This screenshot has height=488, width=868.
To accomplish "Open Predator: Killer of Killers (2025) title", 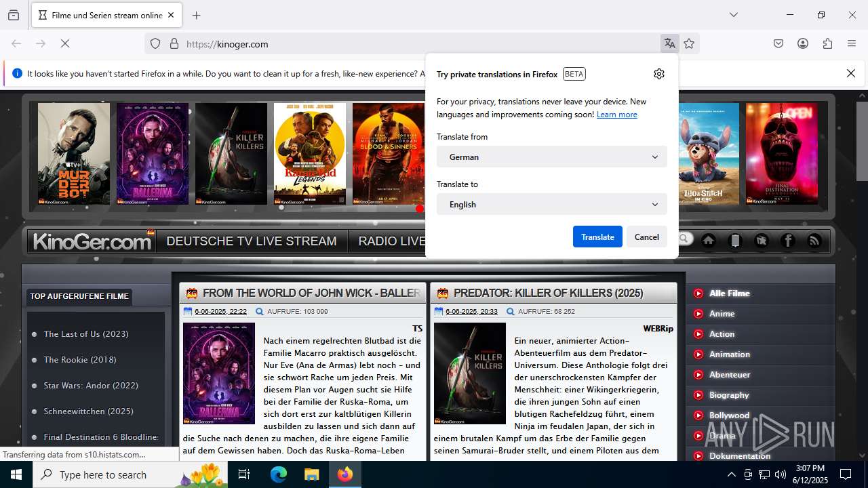I will click(x=549, y=293).
